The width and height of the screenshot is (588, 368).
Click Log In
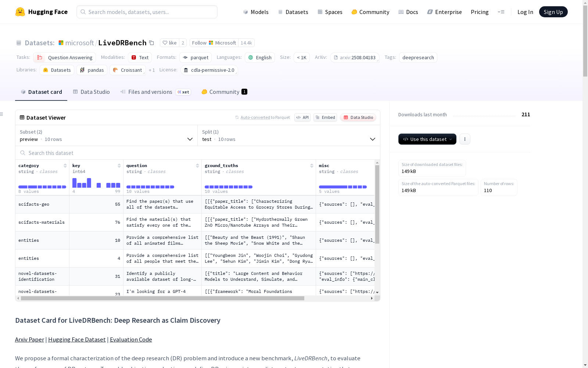(x=525, y=12)
